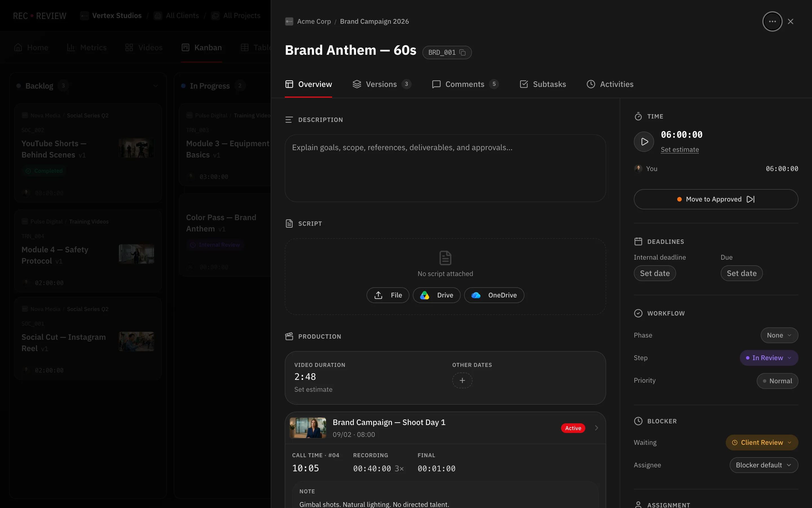
Task: Click the empty script document icon
Action: pos(445,258)
